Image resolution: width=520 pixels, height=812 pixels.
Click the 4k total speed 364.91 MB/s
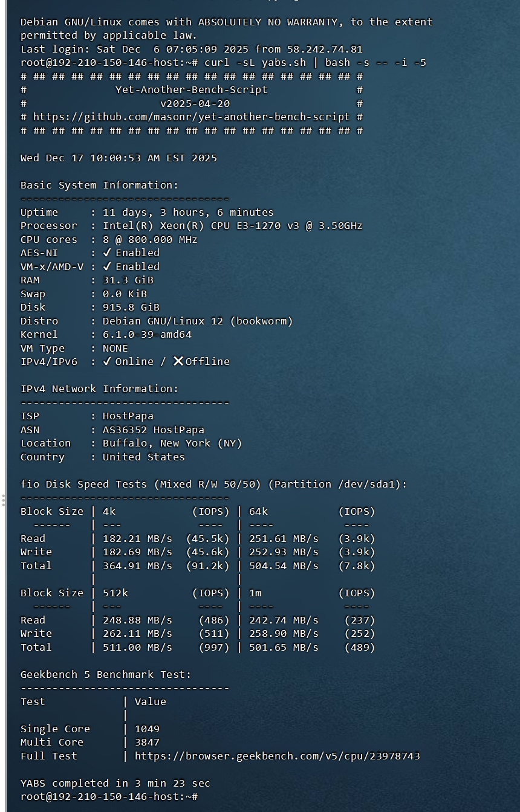pos(137,565)
